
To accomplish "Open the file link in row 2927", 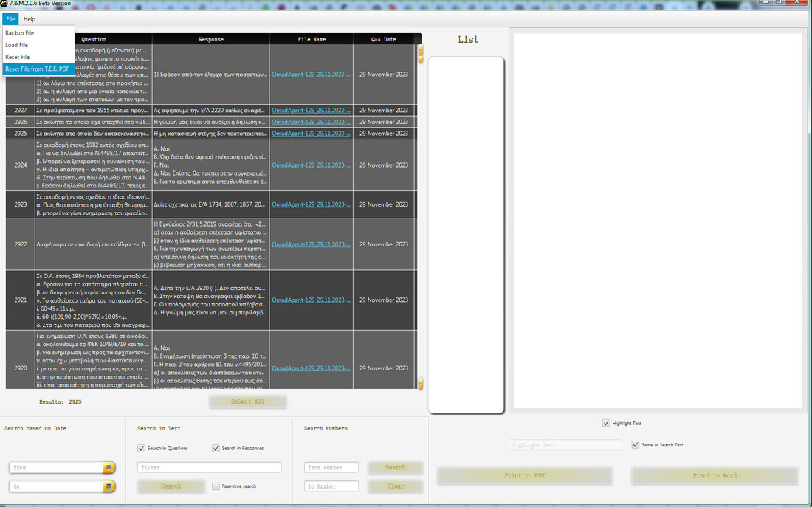I will pyautogui.click(x=311, y=110).
